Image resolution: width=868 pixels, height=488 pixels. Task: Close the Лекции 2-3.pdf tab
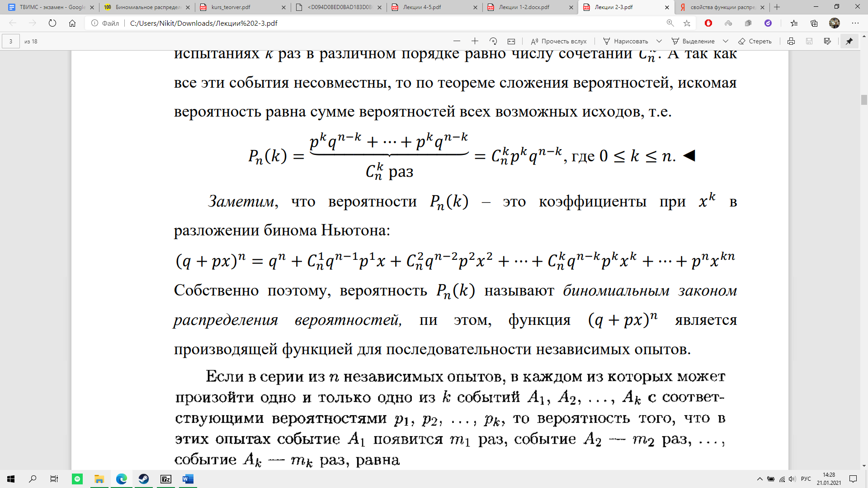coord(667,7)
